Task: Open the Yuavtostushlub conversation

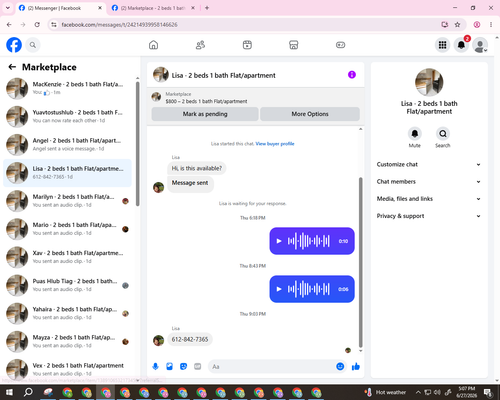Action: tap(68, 117)
